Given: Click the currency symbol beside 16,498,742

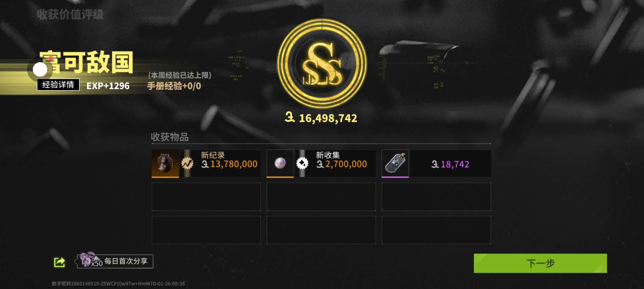Looking at the screenshot, I should pyautogui.click(x=290, y=117).
